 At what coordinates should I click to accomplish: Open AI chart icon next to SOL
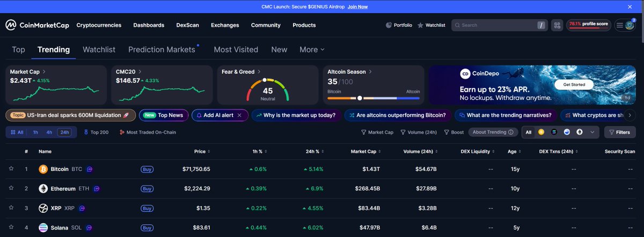pos(88,227)
